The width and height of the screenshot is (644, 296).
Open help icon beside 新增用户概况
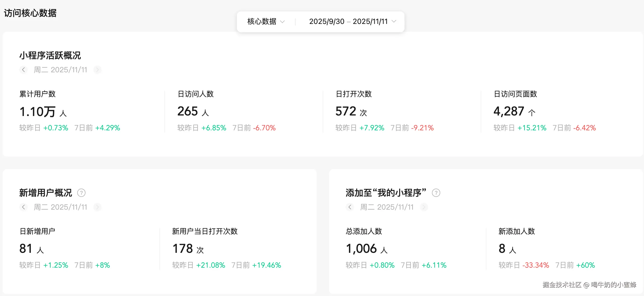pyautogui.click(x=81, y=193)
